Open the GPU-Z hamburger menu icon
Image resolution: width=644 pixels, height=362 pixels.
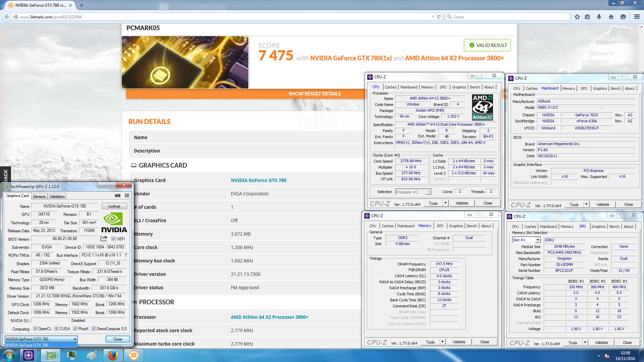tap(127, 195)
